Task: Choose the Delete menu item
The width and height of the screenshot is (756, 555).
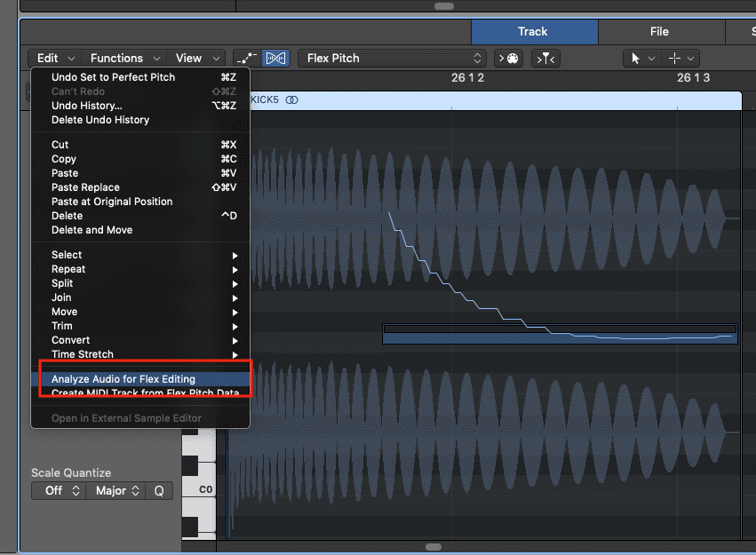Action: coord(140,216)
